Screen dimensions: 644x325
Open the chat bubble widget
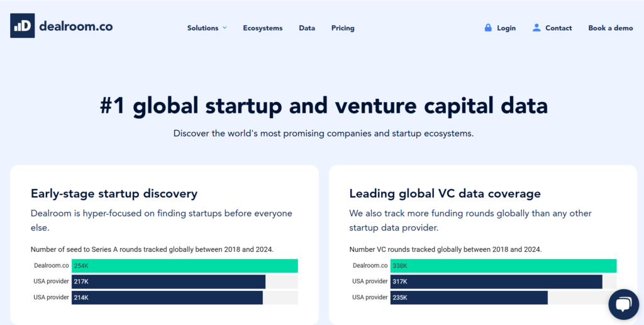[x=623, y=305]
